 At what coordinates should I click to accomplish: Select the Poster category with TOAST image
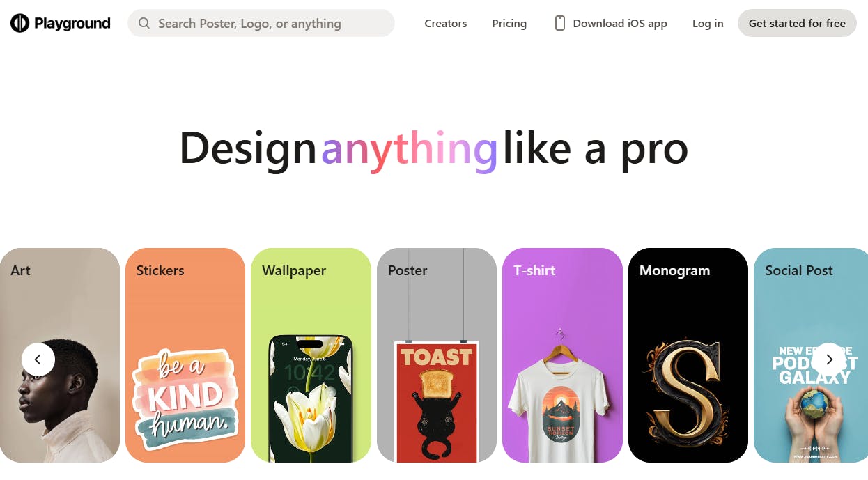437,355
